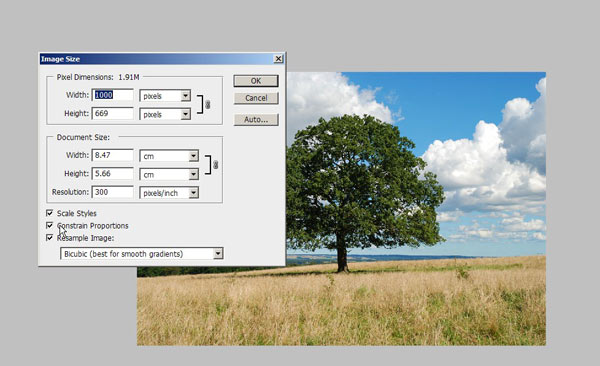Click the document Height field showing 5.66
Viewport: 600px width, 366px height.
(112, 173)
